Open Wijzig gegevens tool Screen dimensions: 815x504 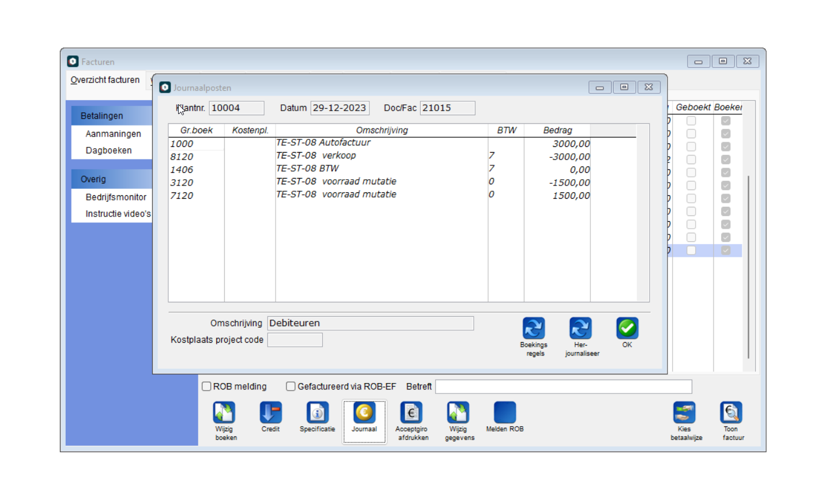coord(459,413)
